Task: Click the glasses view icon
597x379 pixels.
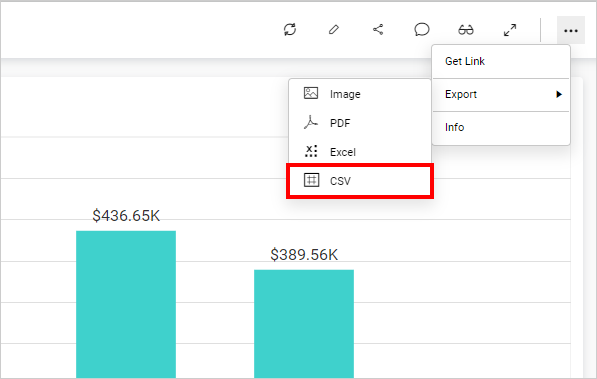Action: 466,30
